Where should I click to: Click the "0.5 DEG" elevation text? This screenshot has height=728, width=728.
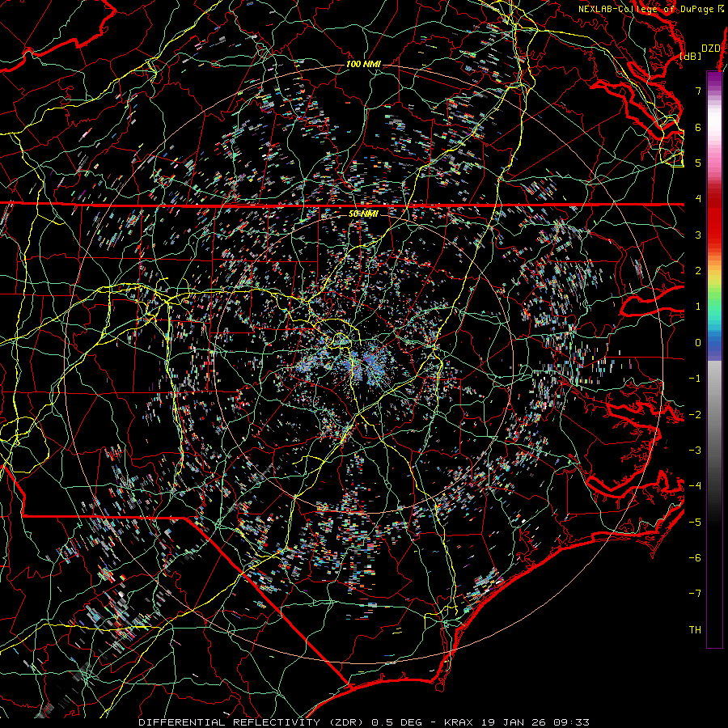(x=397, y=722)
